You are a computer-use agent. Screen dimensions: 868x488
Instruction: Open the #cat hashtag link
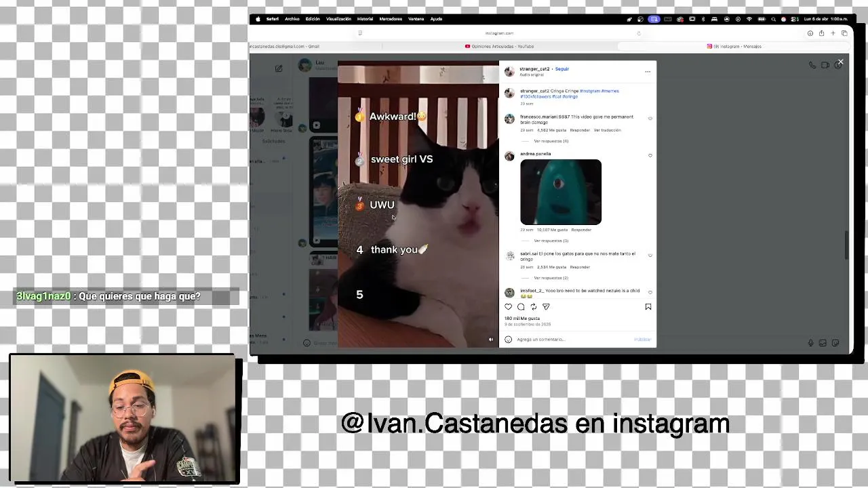pos(556,96)
